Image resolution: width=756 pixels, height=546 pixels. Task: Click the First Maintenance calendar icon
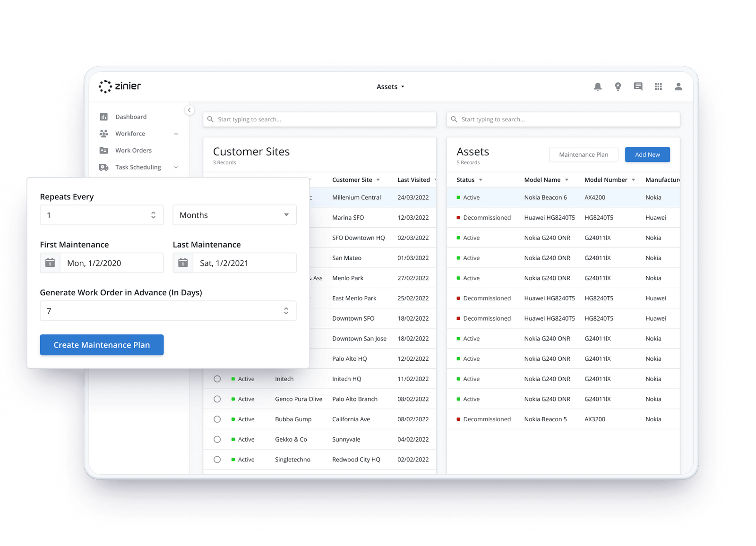pos(50,263)
